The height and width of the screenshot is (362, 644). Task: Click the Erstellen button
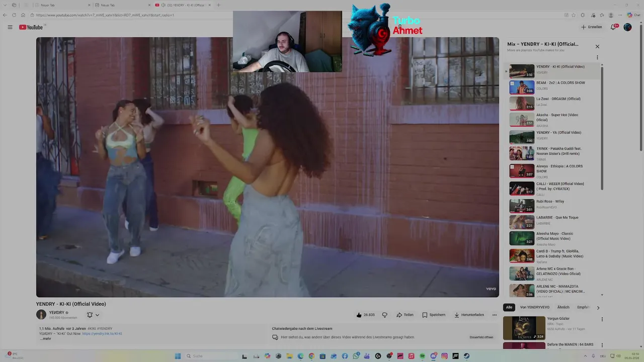(592, 27)
